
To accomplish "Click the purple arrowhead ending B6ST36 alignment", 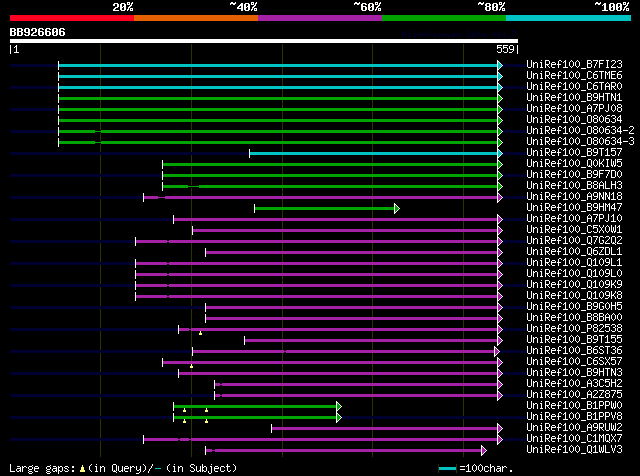I will 497,351.
